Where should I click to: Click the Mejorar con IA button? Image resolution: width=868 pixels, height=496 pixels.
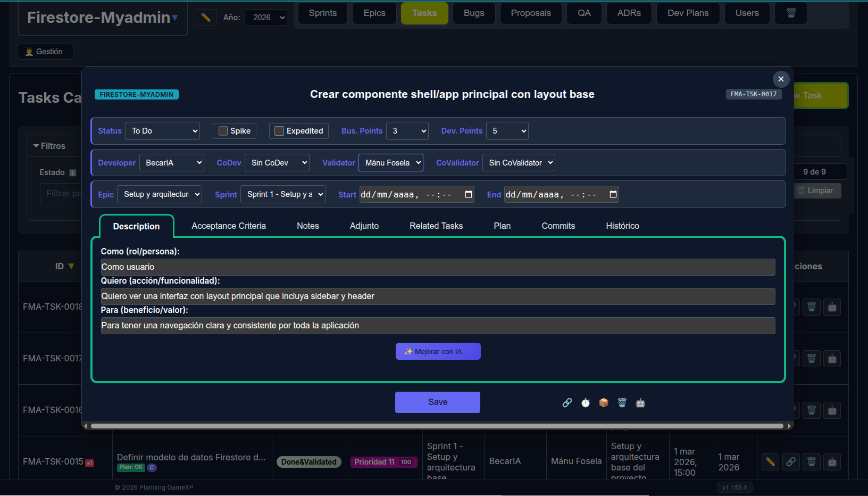coord(438,351)
